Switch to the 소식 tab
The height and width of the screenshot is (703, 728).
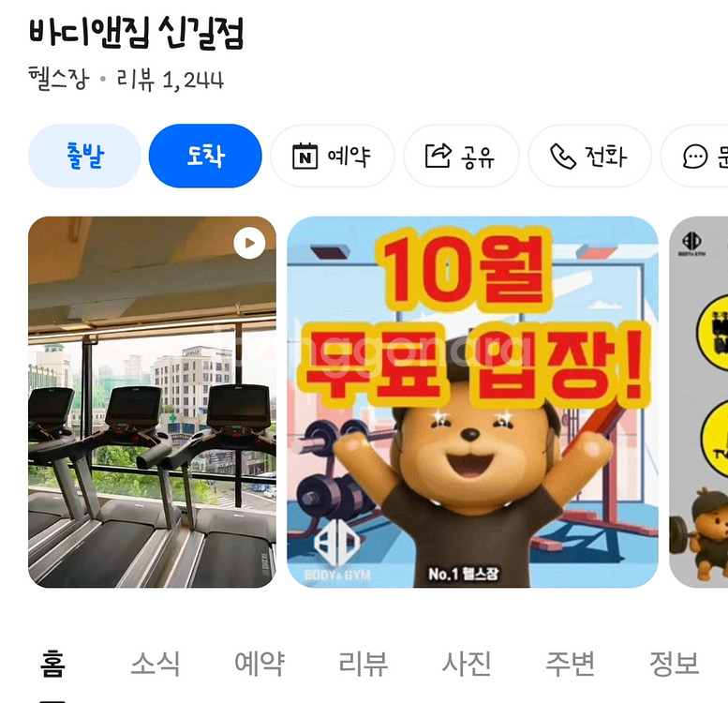point(156,664)
